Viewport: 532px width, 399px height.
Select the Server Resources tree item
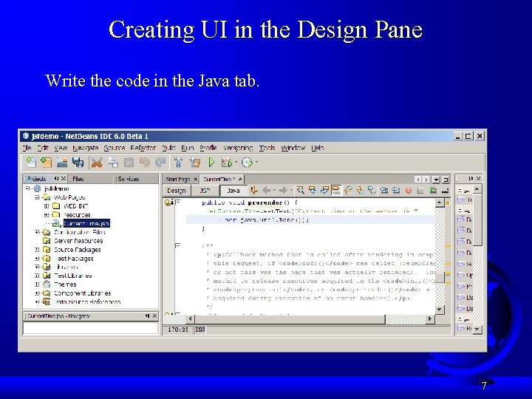[x=78, y=241]
